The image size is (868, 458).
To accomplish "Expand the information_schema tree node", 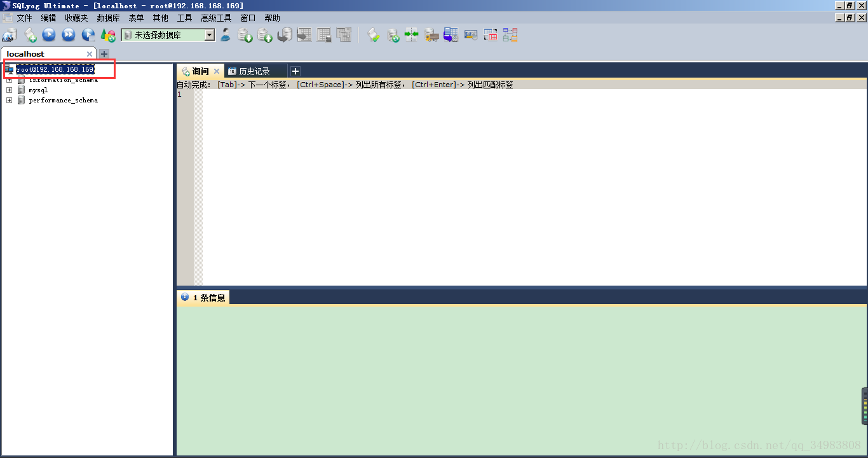I will pyautogui.click(x=9, y=80).
